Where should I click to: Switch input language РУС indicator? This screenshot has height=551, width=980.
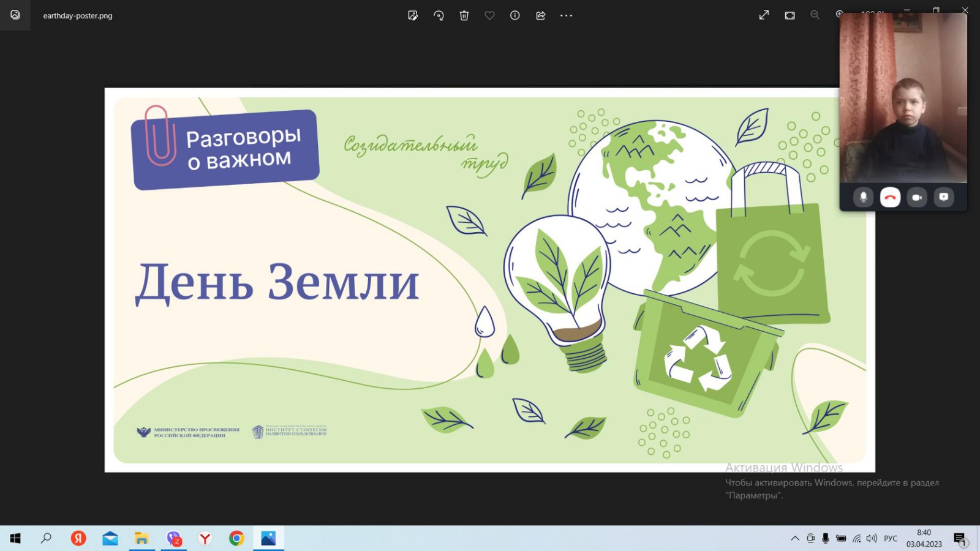pyautogui.click(x=891, y=538)
